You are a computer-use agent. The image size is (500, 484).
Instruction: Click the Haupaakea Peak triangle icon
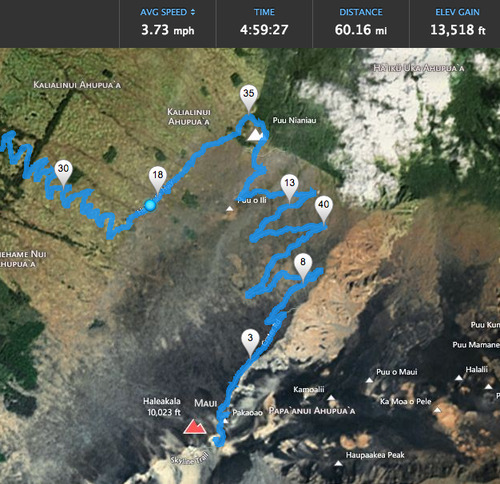click(x=338, y=464)
